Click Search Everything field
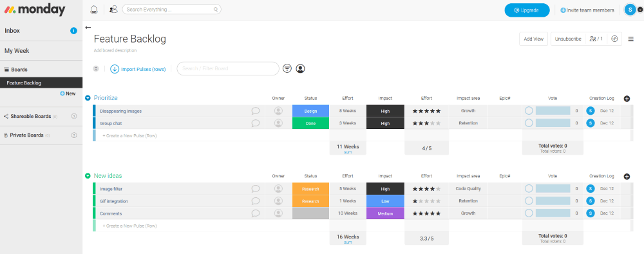This screenshot has width=644, height=254. (x=172, y=10)
